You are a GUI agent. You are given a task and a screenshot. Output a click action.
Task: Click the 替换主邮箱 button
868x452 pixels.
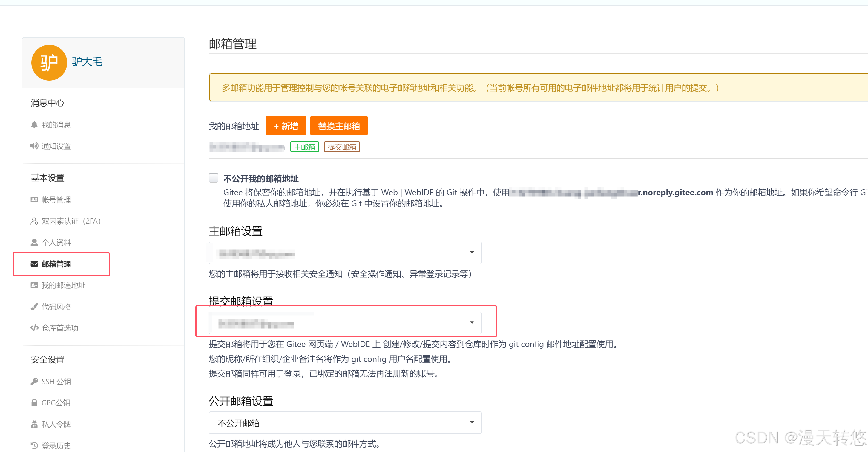[x=339, y=126]
